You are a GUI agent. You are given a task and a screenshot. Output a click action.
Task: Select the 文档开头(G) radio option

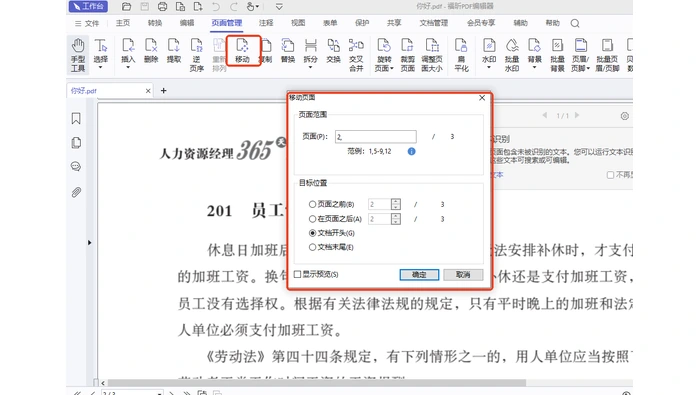pyautogui.click(x=312, y=233)
